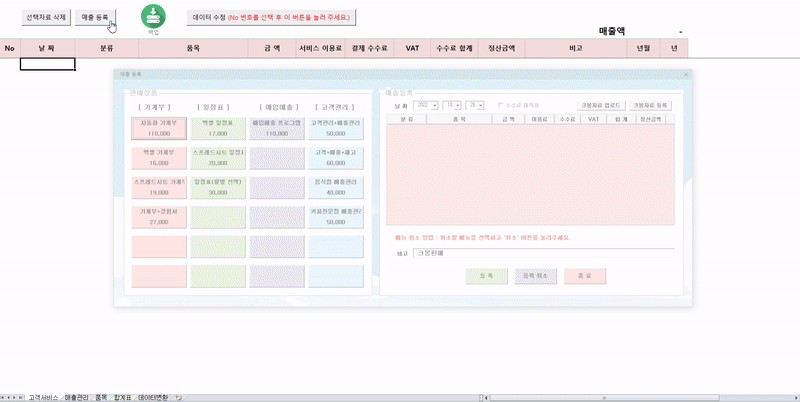Click the 데이터 수정 button
800x402 pixels.
click(x=272, y=17)
